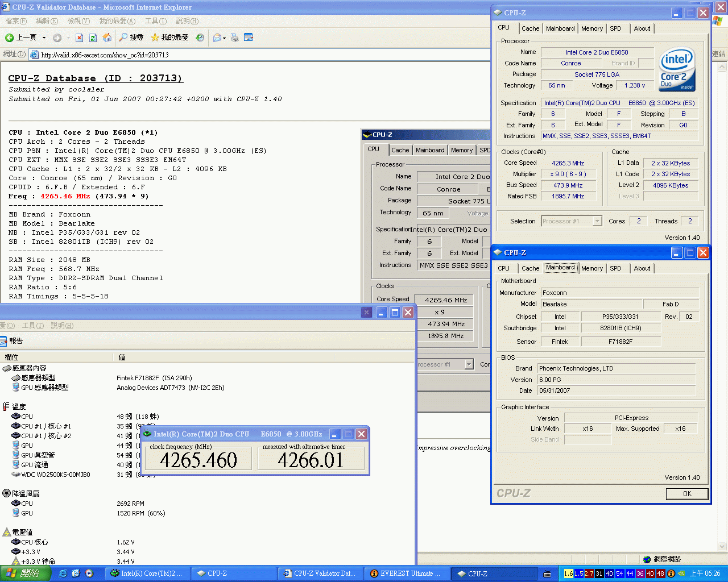Click CPU-Z Database ID 203713 heading
This screenshot has height=582, width=728.
click(95, 78)
